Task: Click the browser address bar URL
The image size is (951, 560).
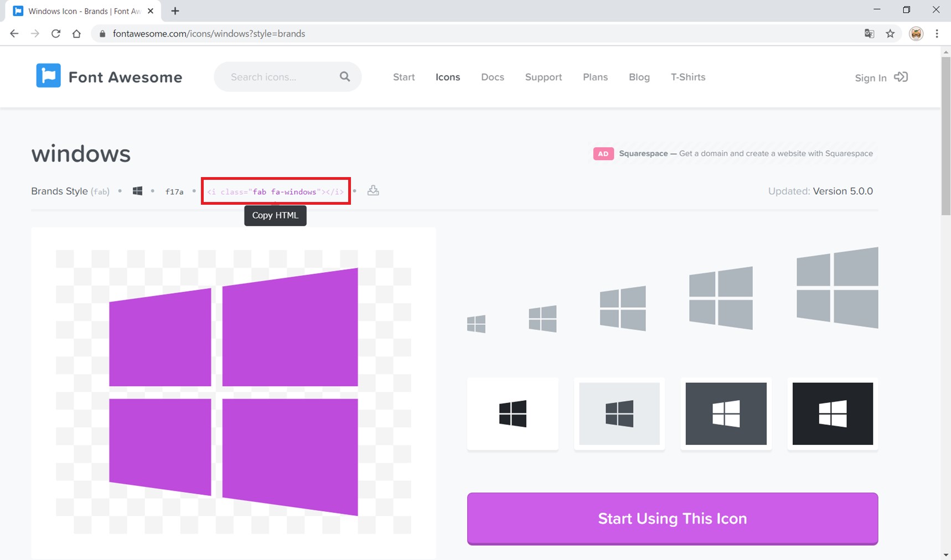Action: 209,34
